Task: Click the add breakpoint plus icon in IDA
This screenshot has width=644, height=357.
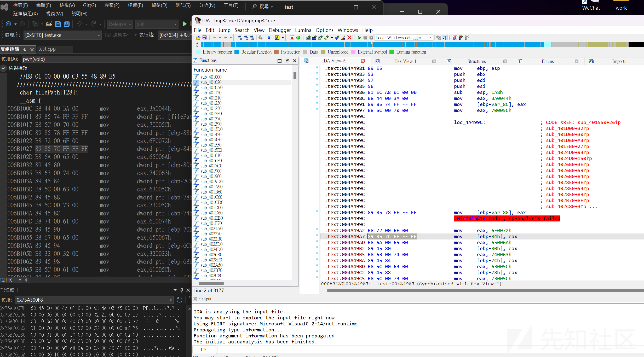Action: [x=461, y=38]
